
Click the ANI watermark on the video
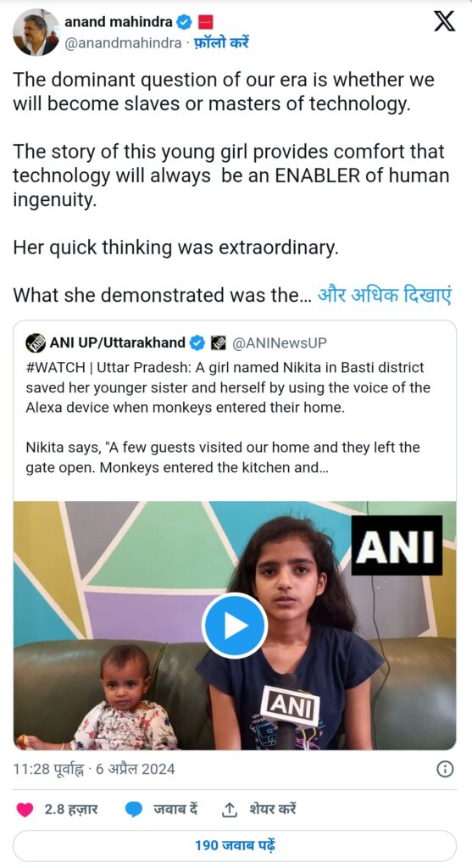pyautogui.click(x=397, y=545)
